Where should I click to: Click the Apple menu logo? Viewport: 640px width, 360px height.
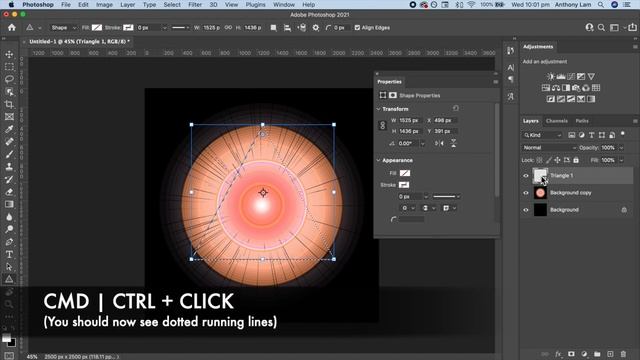click(11, 5)
